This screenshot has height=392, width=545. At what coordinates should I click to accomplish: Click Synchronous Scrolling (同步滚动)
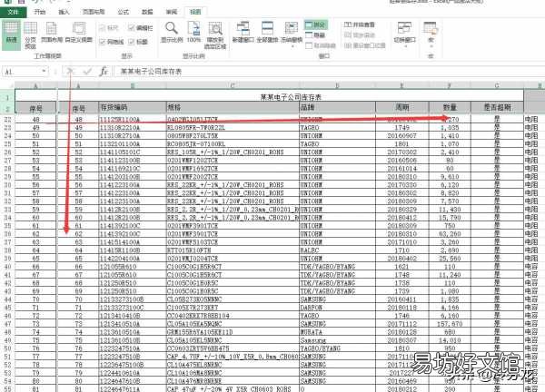pos(360,35)
